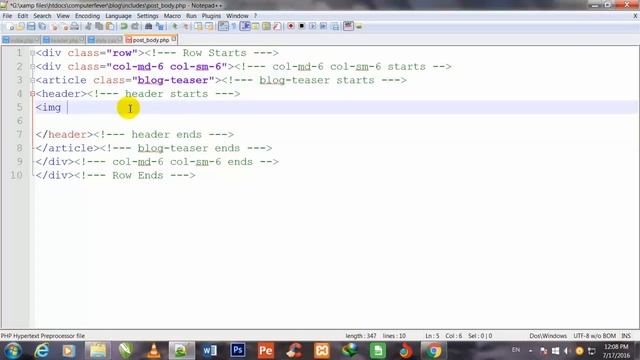Screen dimensions: 640x360
Task: Click the Cut toolbar icon
Action: pos(88,27)
